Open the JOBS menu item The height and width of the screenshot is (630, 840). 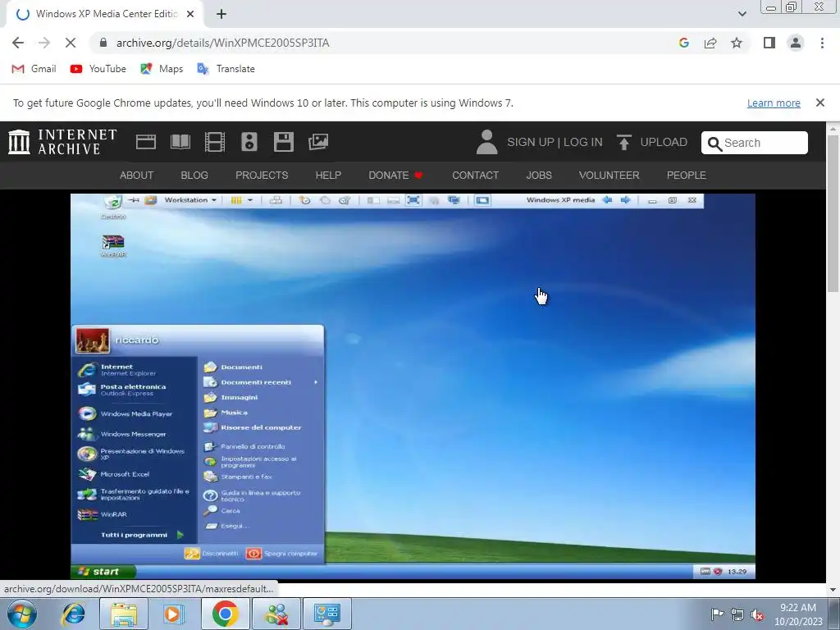539,176
